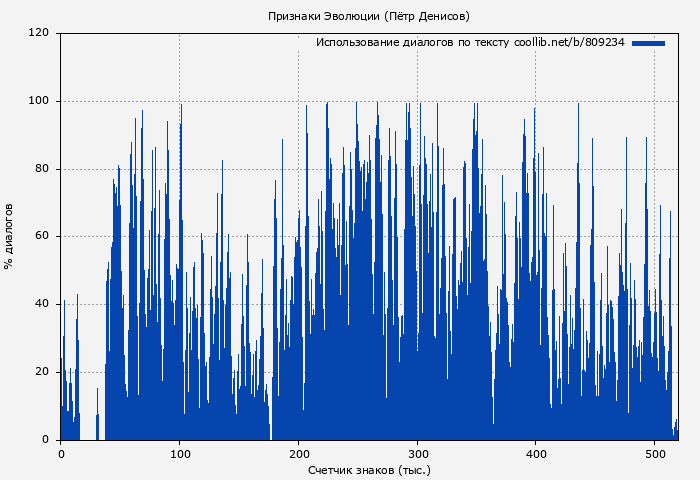
Task: Click the 120 tick label on the Y-axis
Action: [x=39, y=33]
